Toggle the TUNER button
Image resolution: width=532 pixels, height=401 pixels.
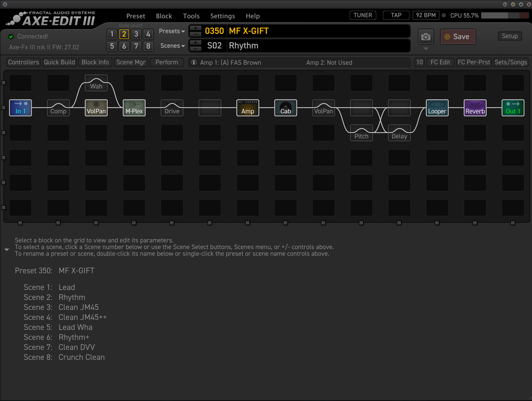(363, 15)
